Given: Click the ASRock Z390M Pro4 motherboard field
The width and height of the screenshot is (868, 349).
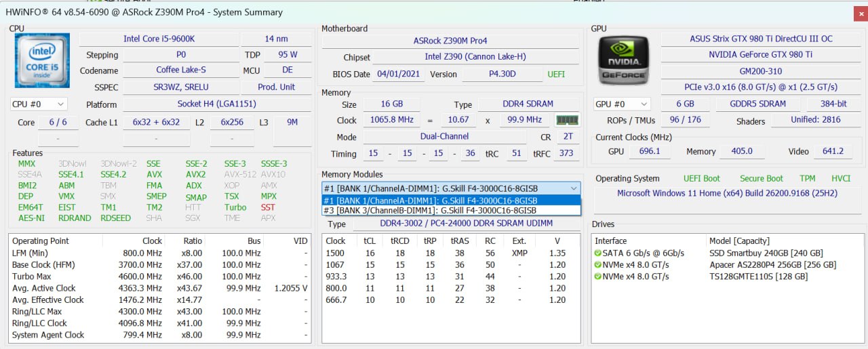Looking at the screenshot, I should pyautogui.click(x=450, y=41).
